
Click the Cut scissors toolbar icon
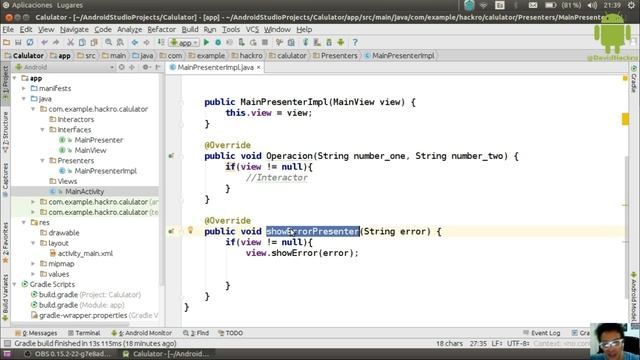coord(70,42)
